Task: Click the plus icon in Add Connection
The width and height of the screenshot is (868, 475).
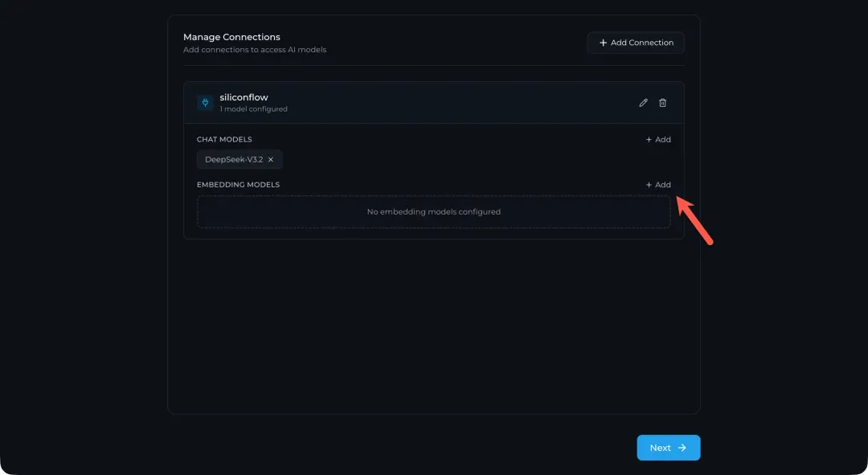Action: [604, 43]
